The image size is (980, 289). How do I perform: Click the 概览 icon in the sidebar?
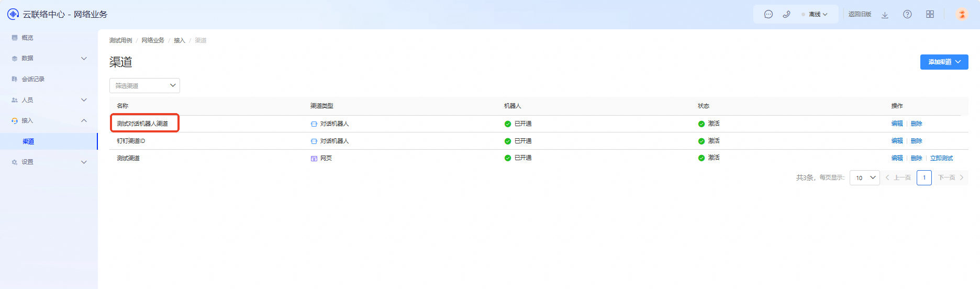coord(15,38)
